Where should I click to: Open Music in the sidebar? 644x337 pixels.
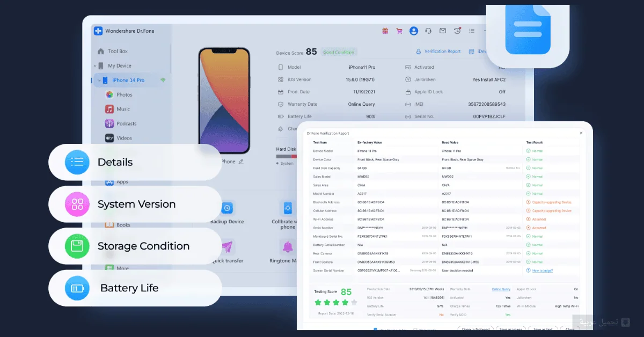tap(123, 109)
